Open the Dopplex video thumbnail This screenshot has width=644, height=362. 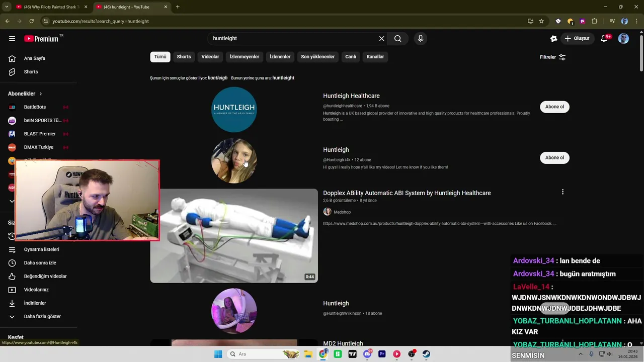[234, 236]
